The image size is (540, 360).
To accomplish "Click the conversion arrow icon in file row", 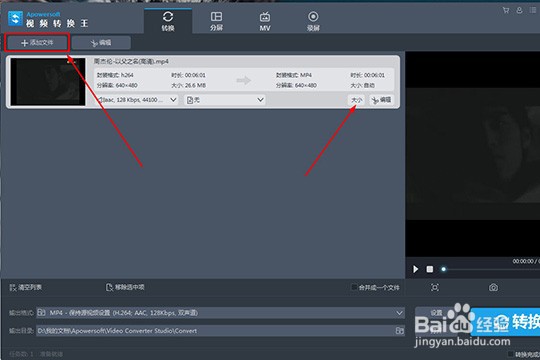I will point(244,81).
